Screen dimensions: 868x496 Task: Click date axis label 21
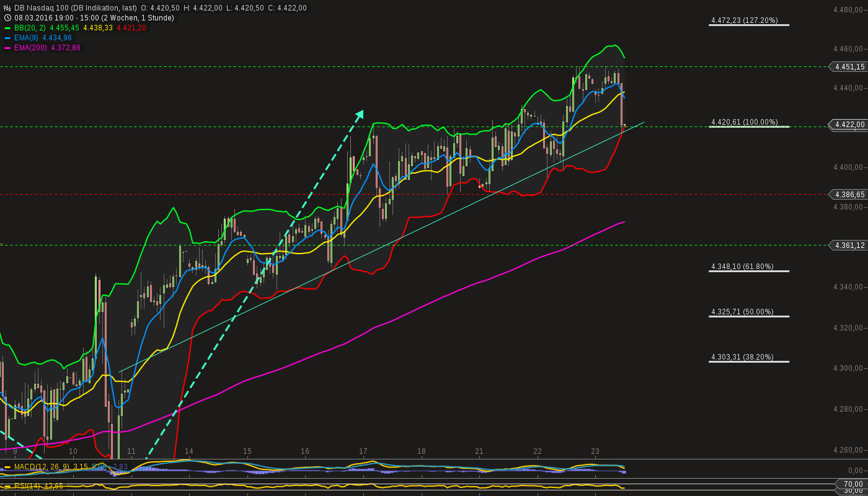[x=479, y=451]
